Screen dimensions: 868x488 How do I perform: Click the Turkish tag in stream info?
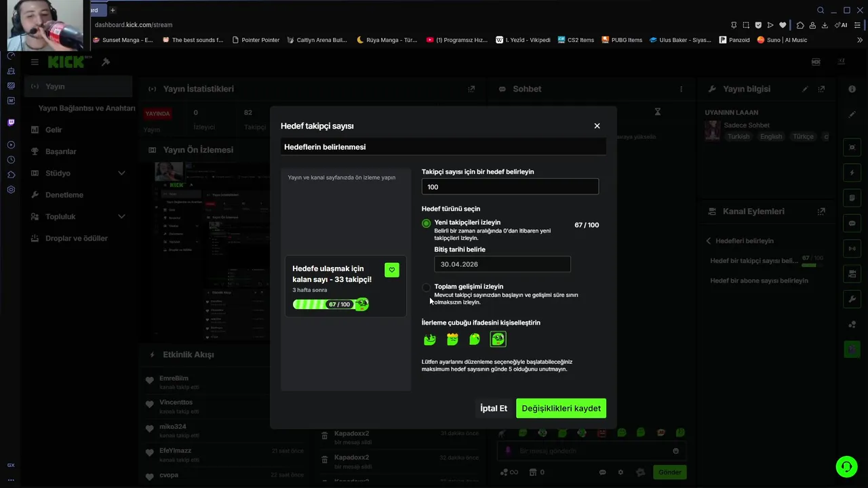(x=738, y=136)
